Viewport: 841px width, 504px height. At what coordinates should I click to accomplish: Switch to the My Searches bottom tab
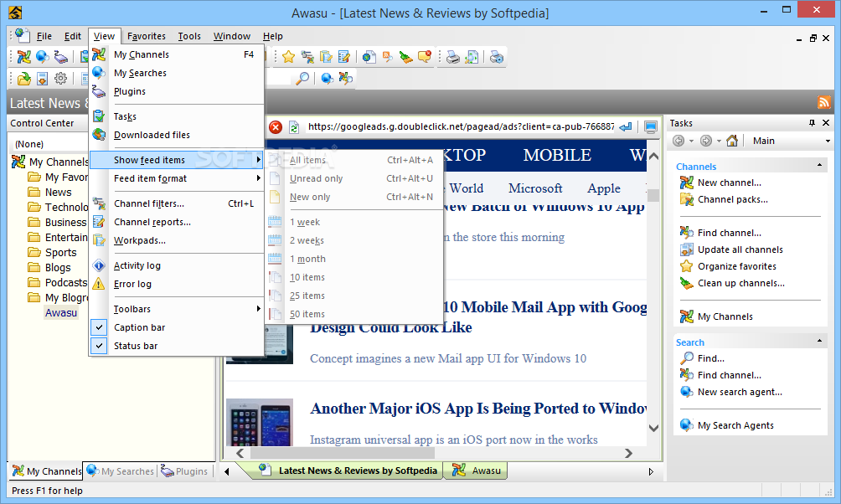coord(121,471)
